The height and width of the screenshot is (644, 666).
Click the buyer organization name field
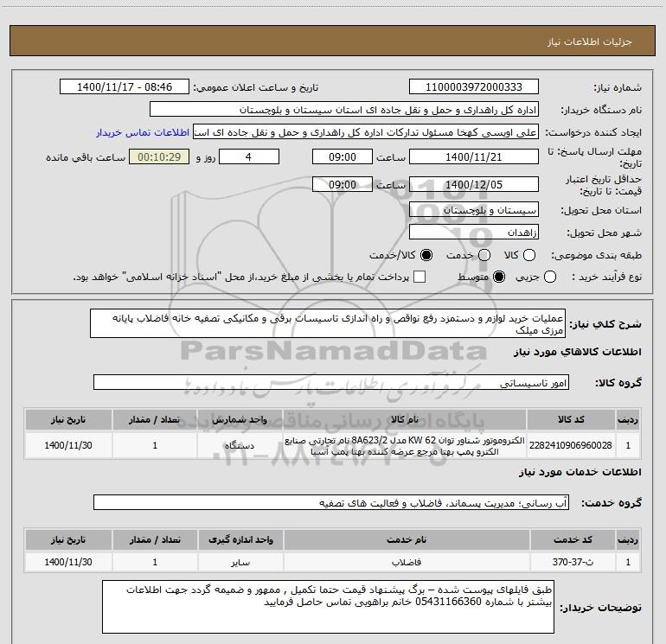pos(344,110)
